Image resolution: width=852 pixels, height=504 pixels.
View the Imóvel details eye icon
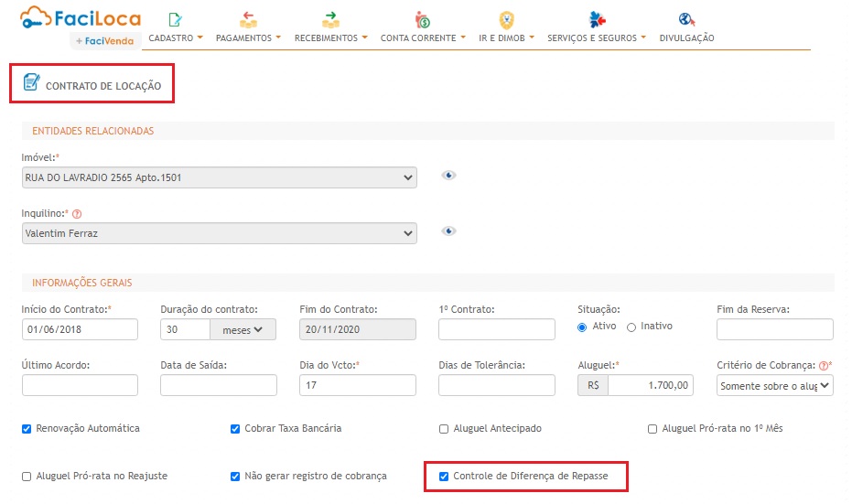click(x=448, y=176)
